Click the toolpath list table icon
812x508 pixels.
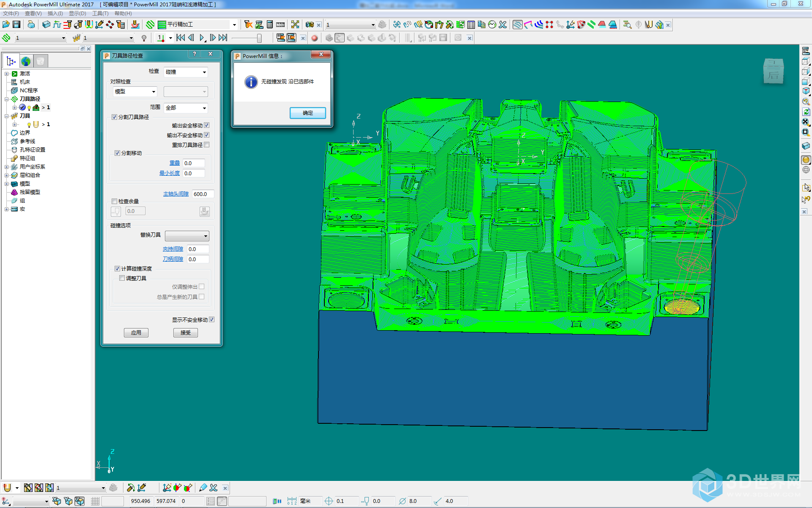(x=471, y=25)
